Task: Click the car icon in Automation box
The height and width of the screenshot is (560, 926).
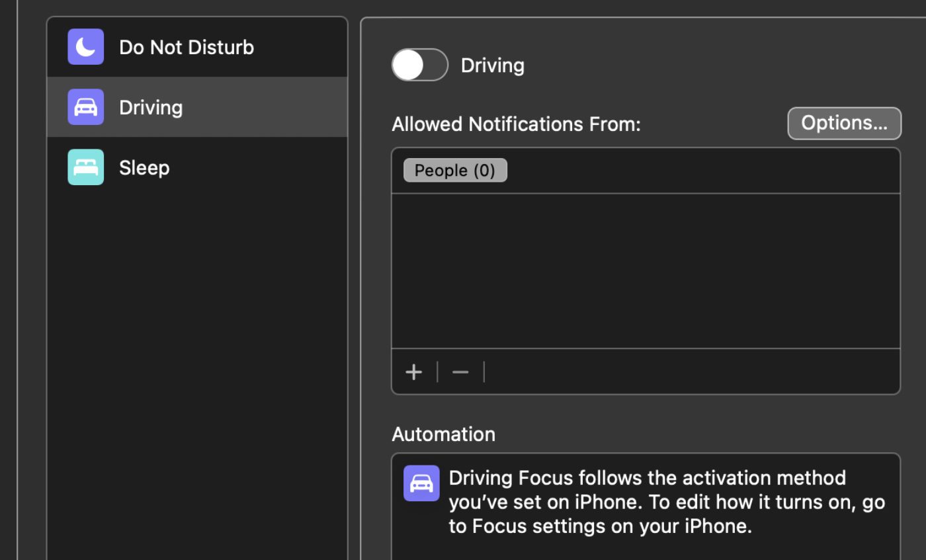Action: point(421,483)
